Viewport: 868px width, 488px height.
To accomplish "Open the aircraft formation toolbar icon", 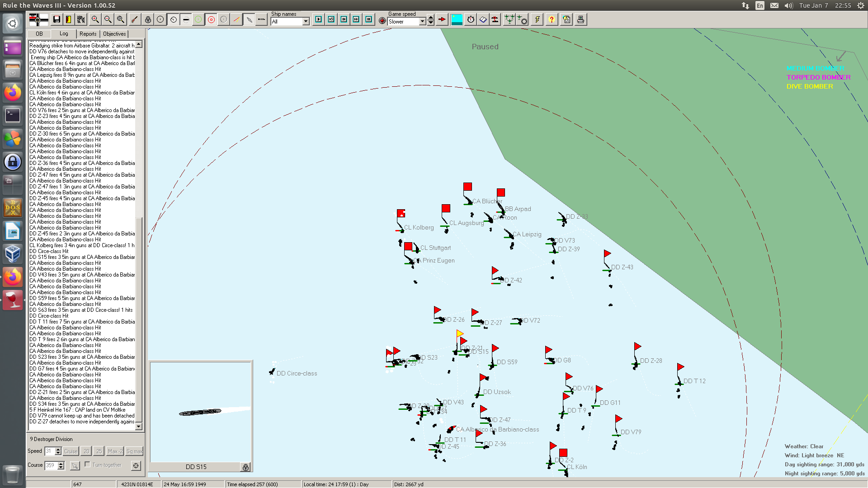I will (509, 19).
